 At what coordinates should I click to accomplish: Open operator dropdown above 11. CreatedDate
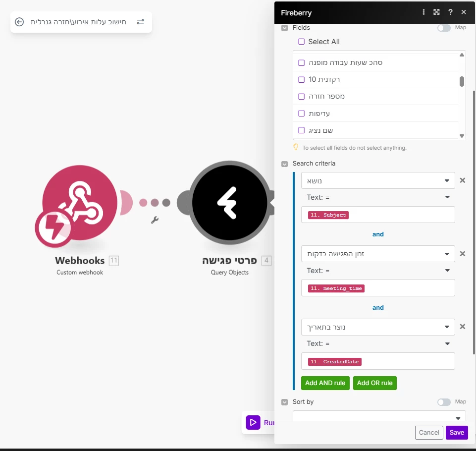coord(378,343)
